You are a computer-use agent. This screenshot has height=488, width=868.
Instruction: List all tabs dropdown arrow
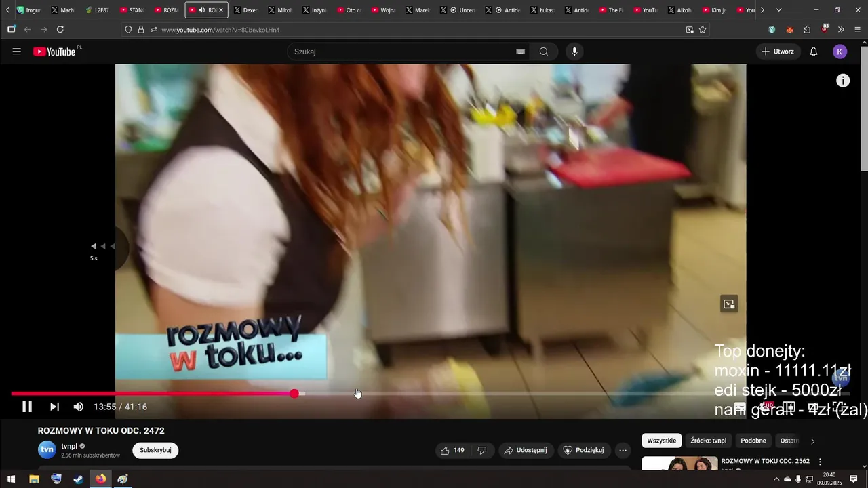[x=778, y=10]
